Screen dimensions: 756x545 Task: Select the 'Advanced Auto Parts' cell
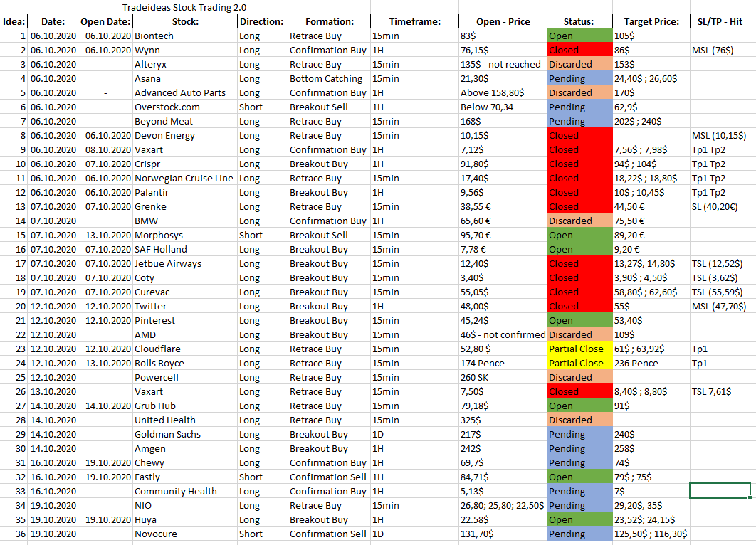click(185, 93)
